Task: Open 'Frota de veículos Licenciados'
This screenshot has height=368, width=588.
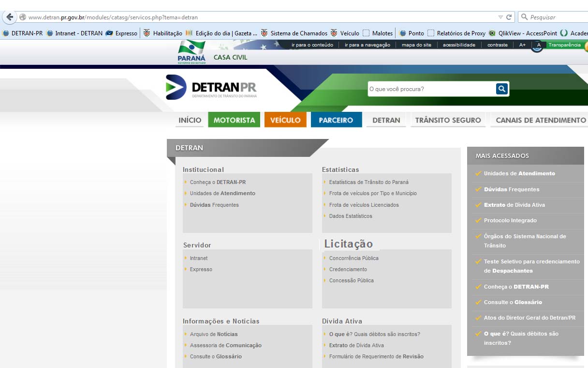Action: click(364, 205)
